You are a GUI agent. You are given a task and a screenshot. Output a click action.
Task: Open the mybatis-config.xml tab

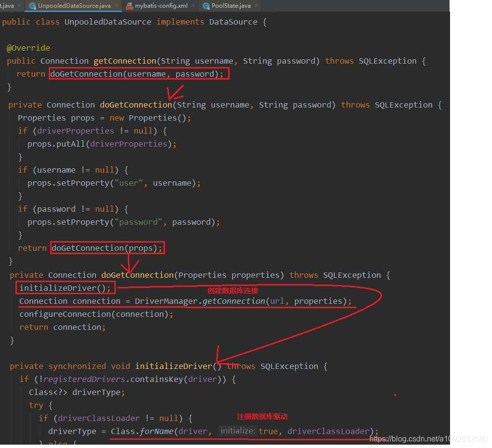click(161, 6)
